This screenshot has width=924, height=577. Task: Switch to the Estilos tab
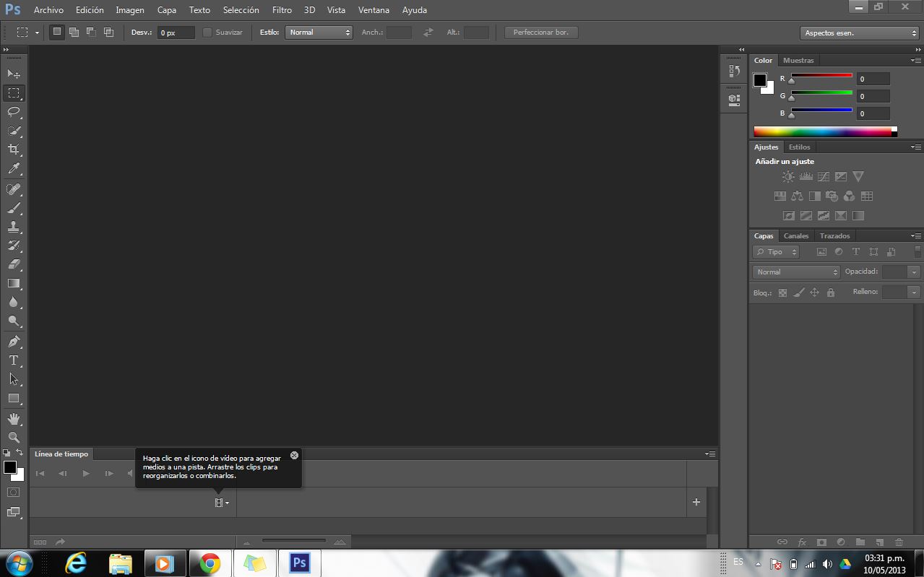pyautogui.click(x=800, y=147)
